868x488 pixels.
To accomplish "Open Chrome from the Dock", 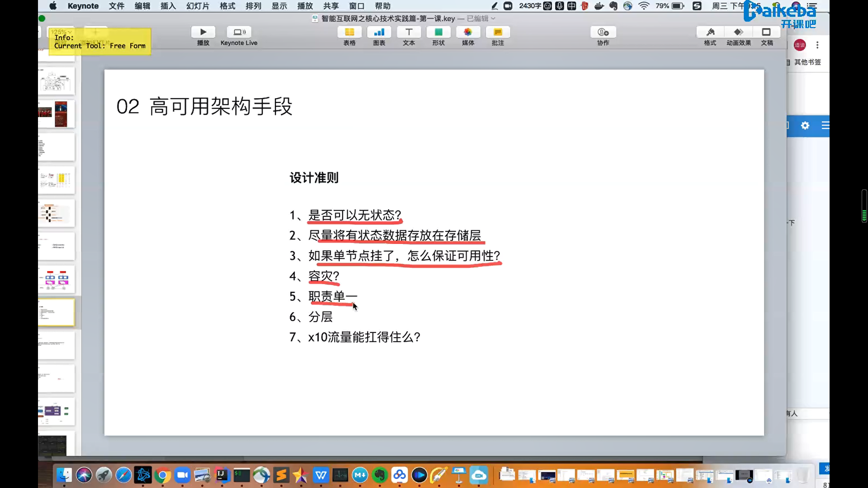I will coord(163,475).
